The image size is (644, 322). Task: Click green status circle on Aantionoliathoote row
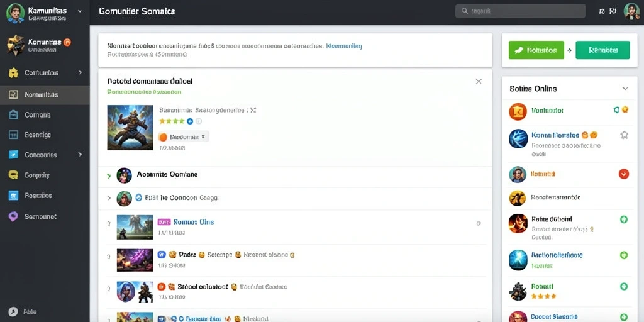click(624, 255)
